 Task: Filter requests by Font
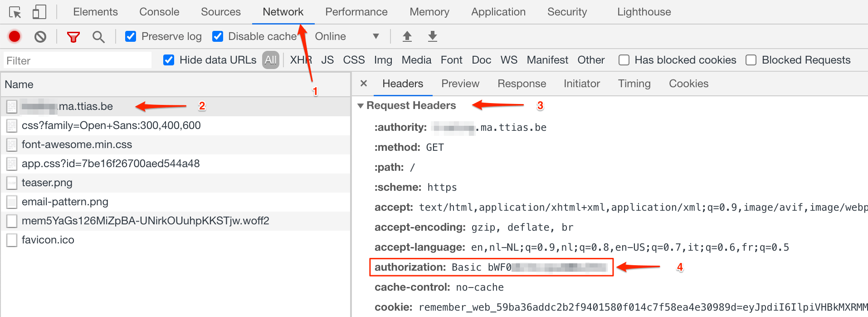(x=451, y=60)
